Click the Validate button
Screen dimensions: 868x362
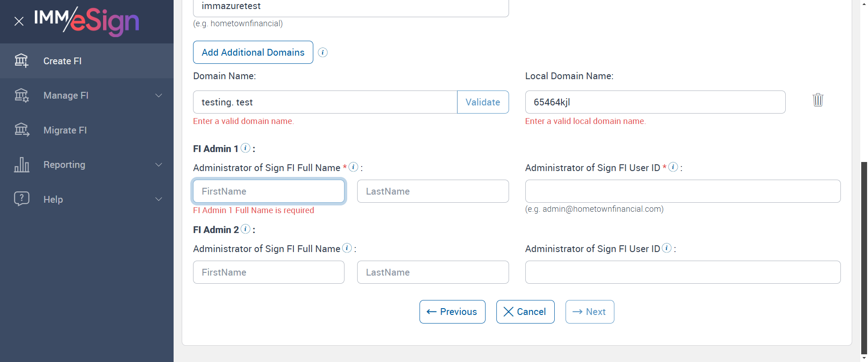(x=482, y=102)
